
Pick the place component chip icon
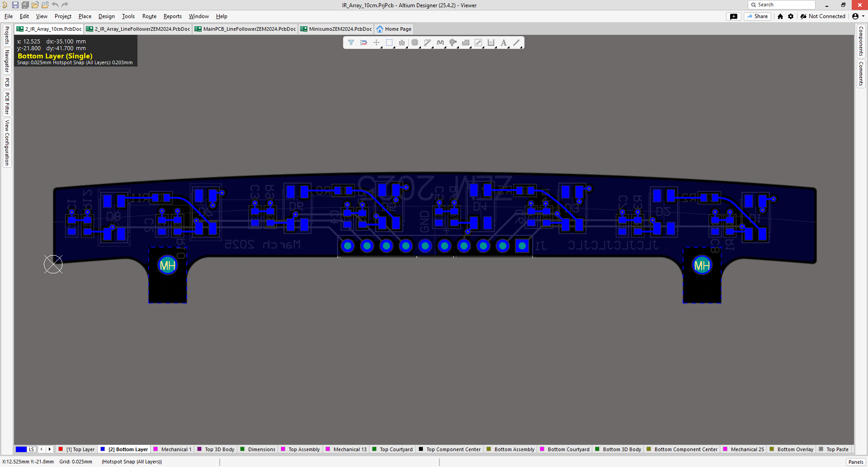(415, 43)
